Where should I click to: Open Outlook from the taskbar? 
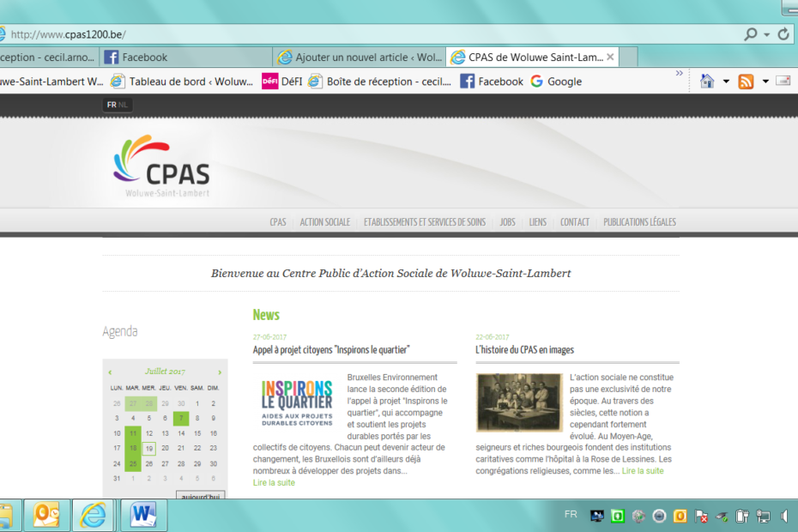45,515
